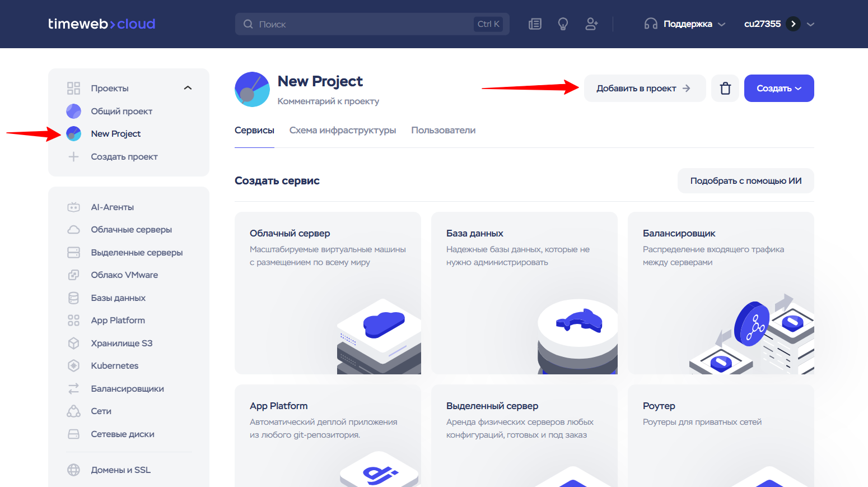Delete project using the trash icon

pos(725,89)
